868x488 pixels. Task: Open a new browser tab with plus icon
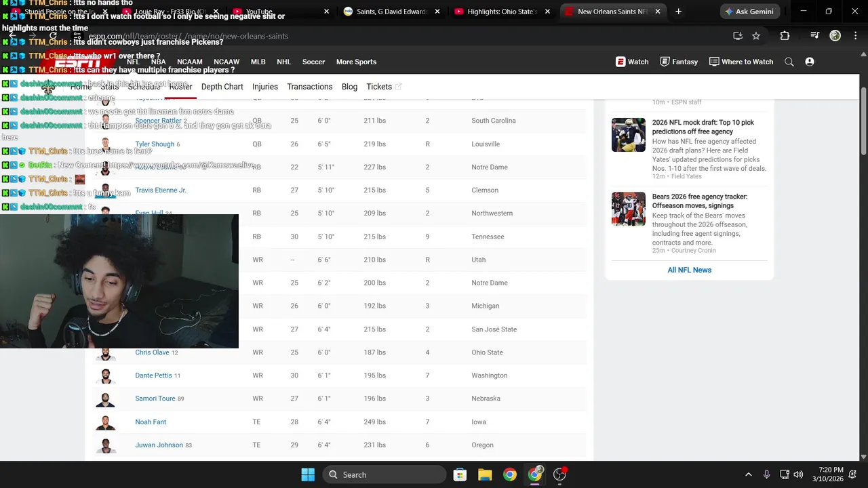pyautogui.click(x=679, y=12)
